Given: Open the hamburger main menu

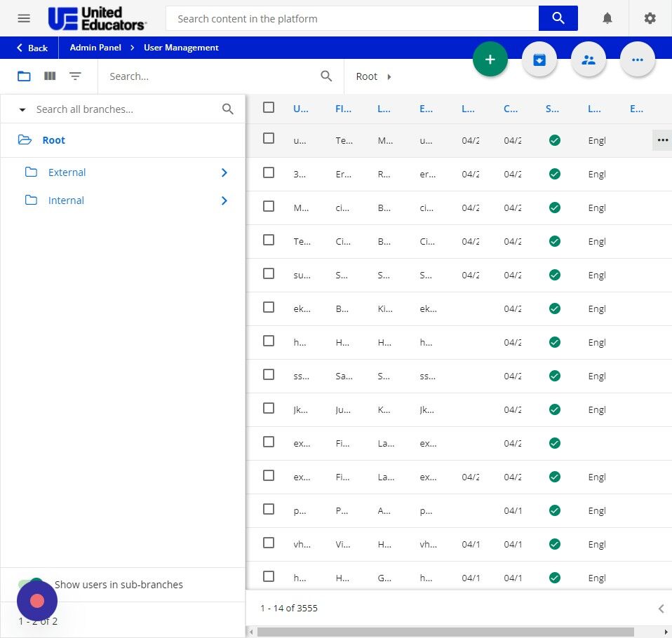Looking at the screenshot, I should click(24, 18).
